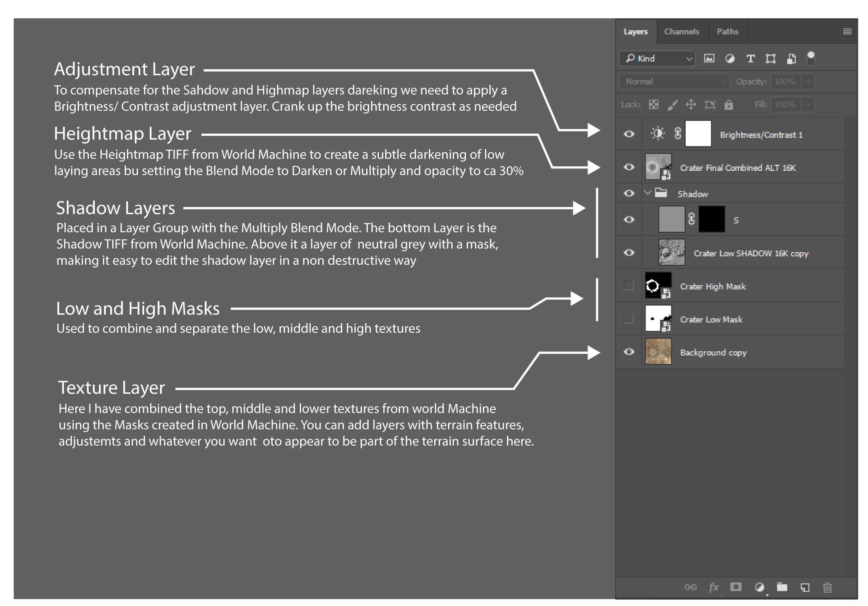The height and width of the screenshot is (606, 868).
Task: Hide the Brightness/Contrast 1 layer
Action: point(629,134)
